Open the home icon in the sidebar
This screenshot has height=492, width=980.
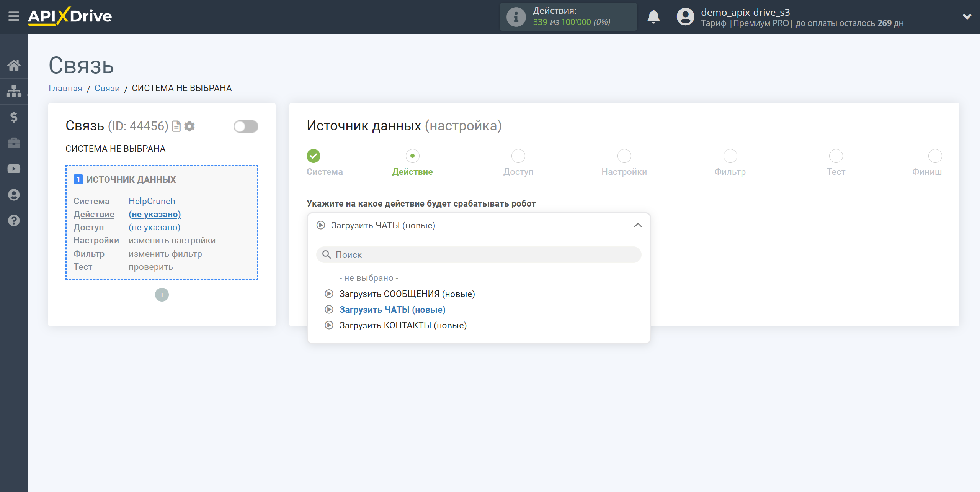point(14,65)
